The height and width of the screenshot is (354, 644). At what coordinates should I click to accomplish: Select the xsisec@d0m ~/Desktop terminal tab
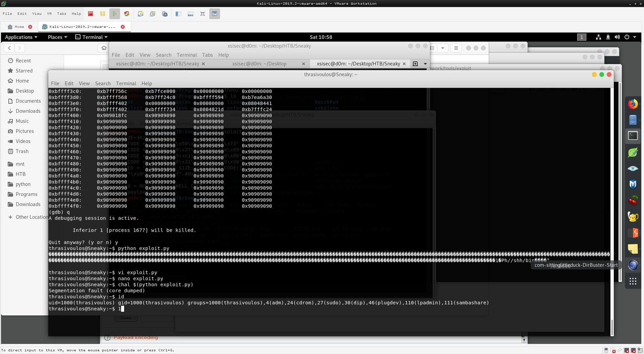259,64
